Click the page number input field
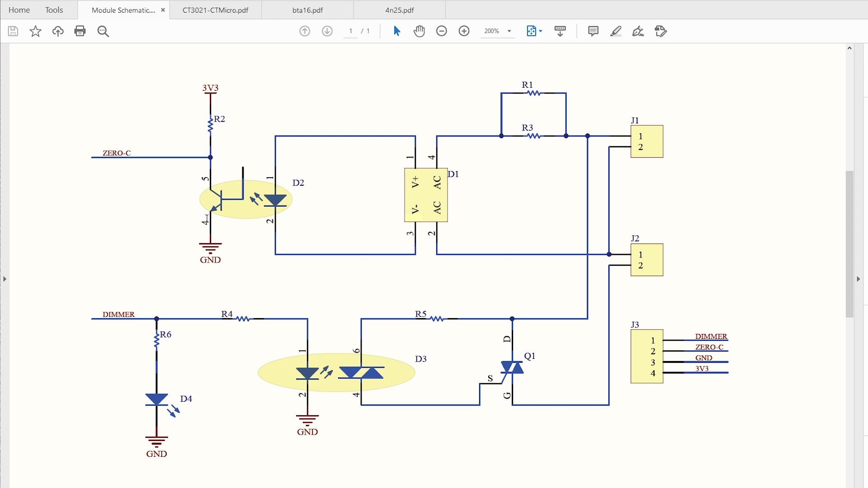The height and width of the screenshot is (488, 868). 351,31
